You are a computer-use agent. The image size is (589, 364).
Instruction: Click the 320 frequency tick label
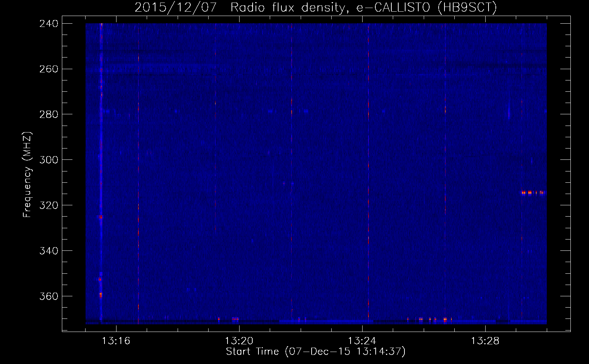click(49, 206)
